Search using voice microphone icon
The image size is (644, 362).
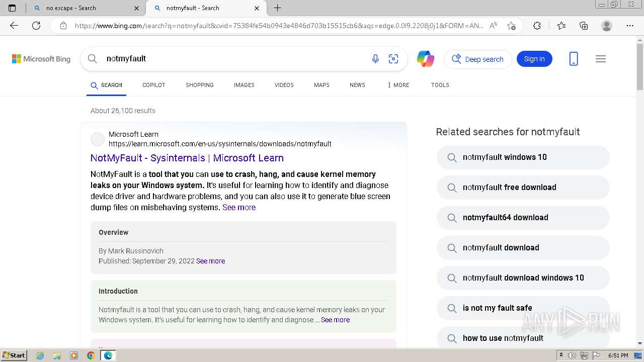tap(375, 59)
